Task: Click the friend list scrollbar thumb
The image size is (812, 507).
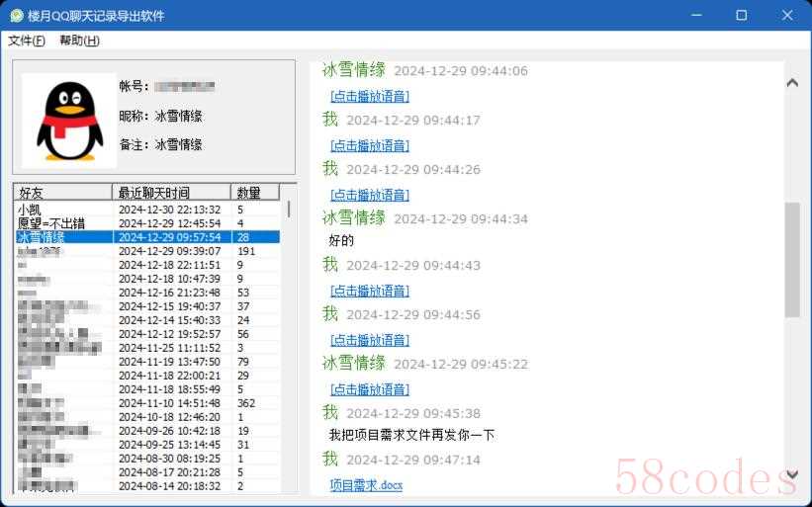Action: (x=289, y=209)
